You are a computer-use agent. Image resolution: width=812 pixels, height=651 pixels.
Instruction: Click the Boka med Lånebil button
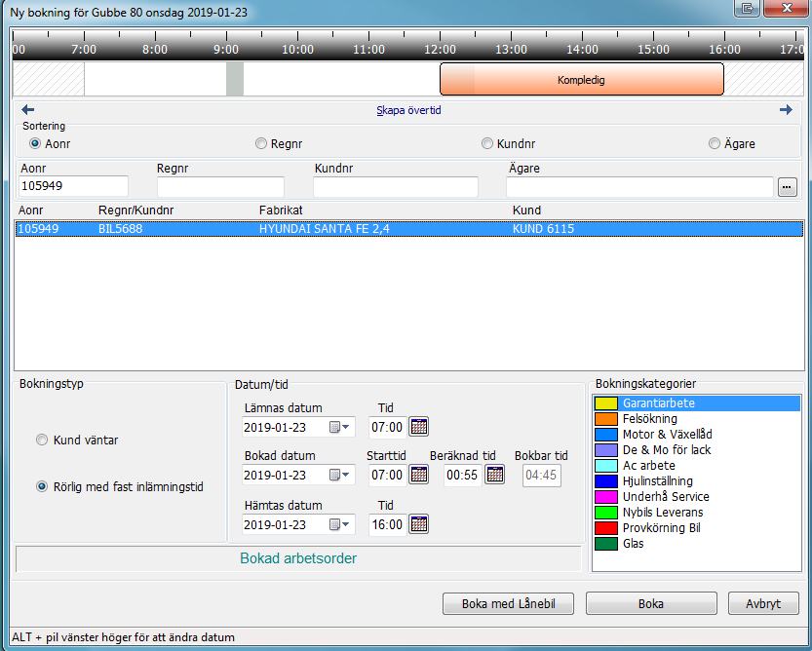(508, 604)
